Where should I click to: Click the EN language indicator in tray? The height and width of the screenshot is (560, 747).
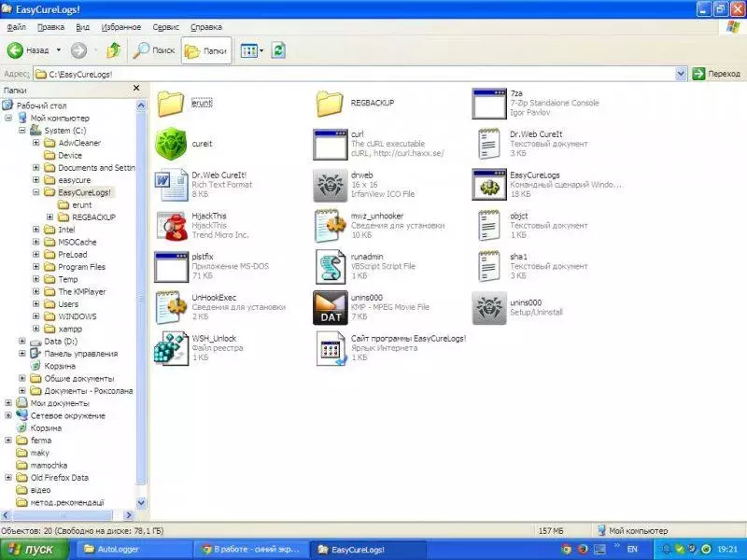pos(632,549)
